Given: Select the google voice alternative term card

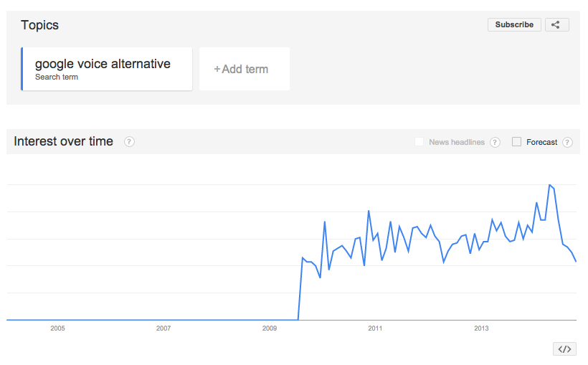Looking at the screenshot, I should [x=107, y=69].
